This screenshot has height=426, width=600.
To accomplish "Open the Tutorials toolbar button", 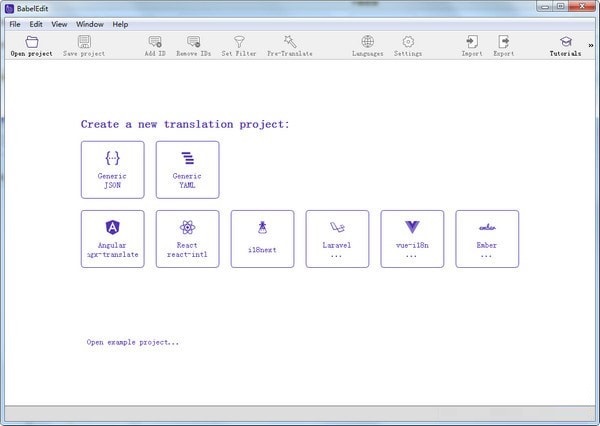I will 565,43.
